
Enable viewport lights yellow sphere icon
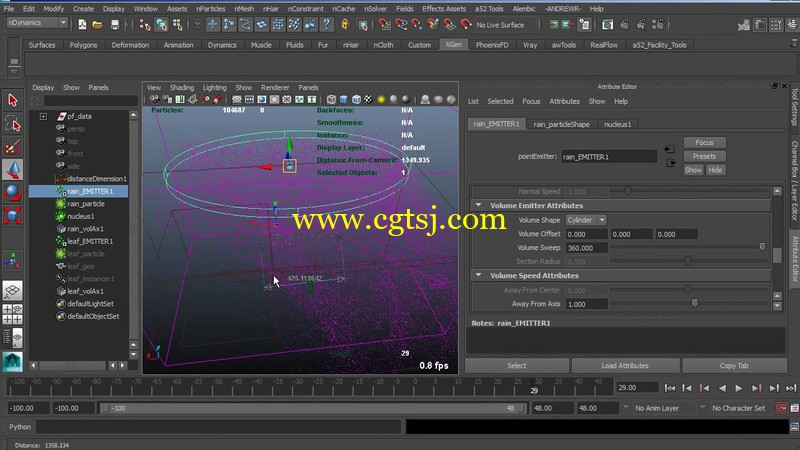point(381,99)
